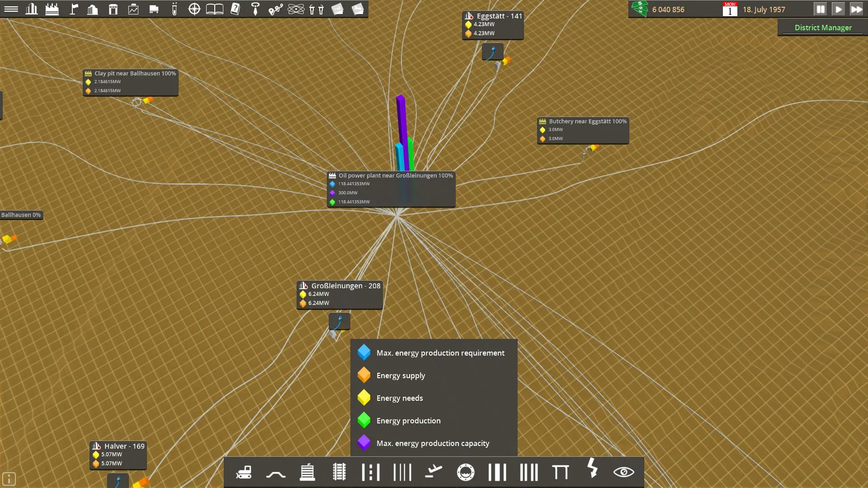Open the research test tube panel
Viewport: 868px width, 488px height.
click(x=174, y=9)
